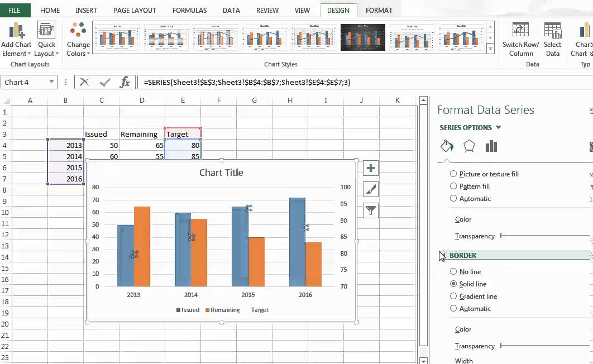Open Fill & Line paint bucket tab
The height and width of the screenshot is (364, 593).
click(447, 146)
